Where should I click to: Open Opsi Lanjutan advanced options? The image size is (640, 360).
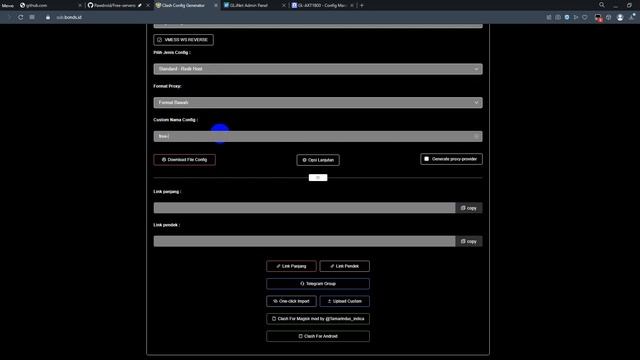pos(318,160)
